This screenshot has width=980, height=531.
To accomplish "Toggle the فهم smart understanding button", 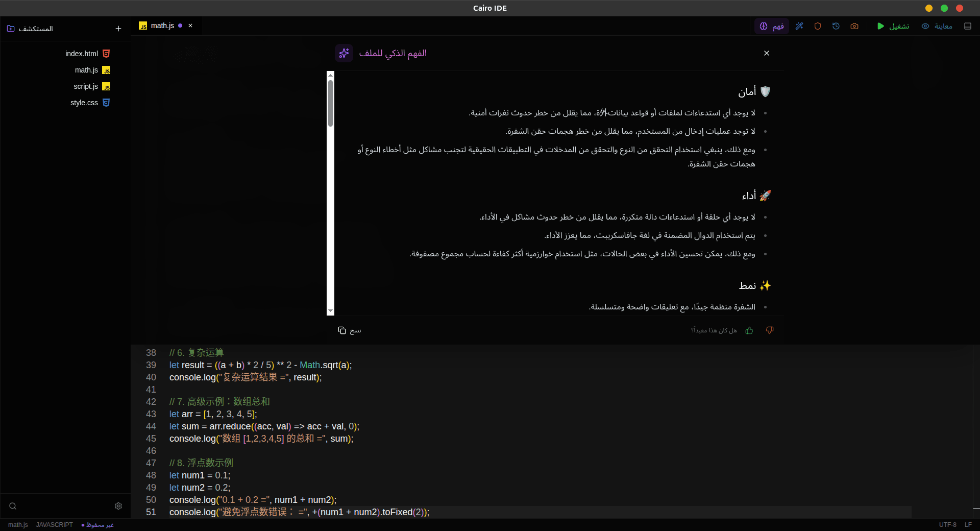I will [x=772, y=26].
